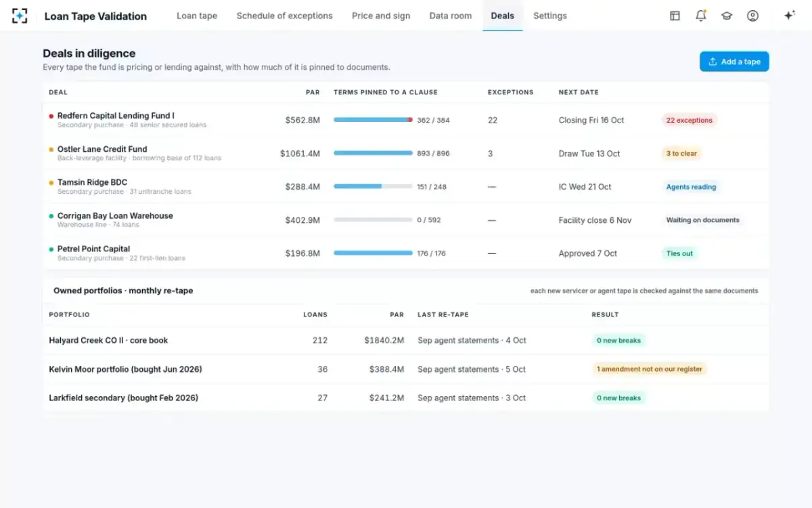
Task: Click the DEAL column header
Action: tap(58, 92)
